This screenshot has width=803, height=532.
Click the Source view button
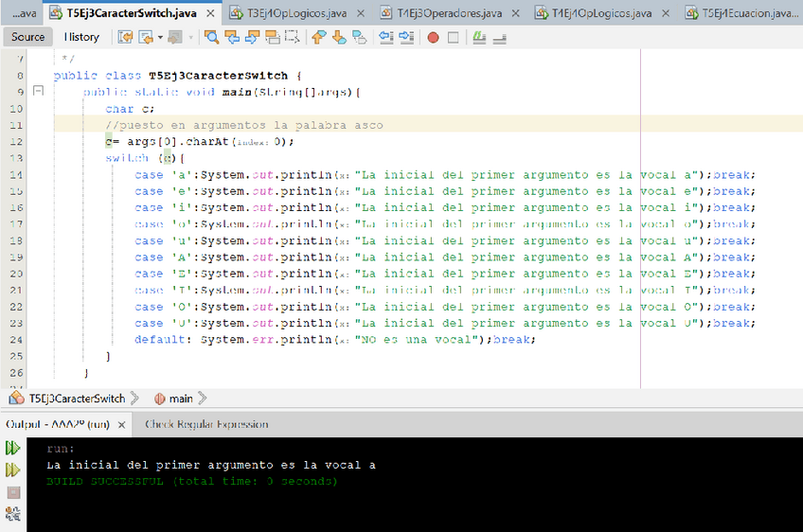28,37
